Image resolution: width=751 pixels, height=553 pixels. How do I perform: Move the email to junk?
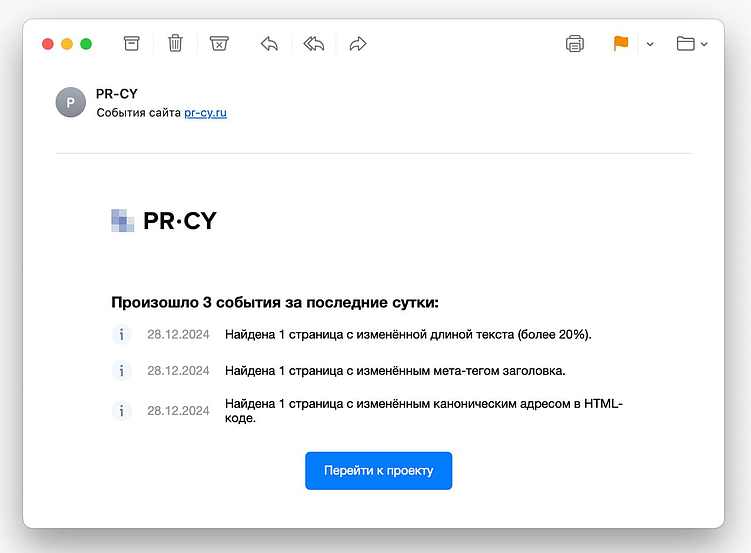click(x=219, y=44)
